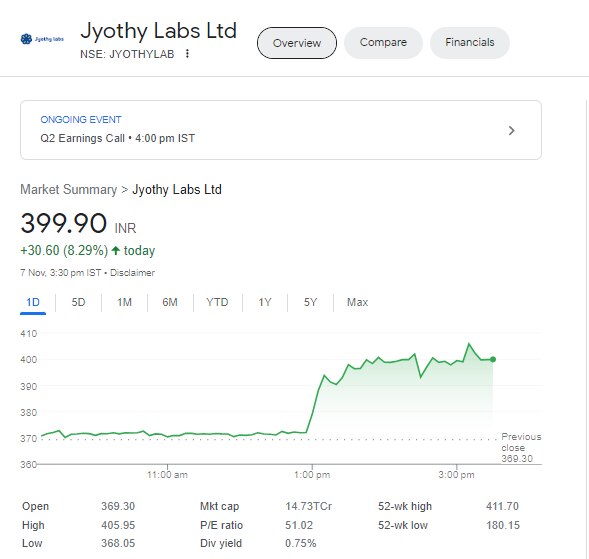Click the Div yield value 0.75%

tap(301, 543)
